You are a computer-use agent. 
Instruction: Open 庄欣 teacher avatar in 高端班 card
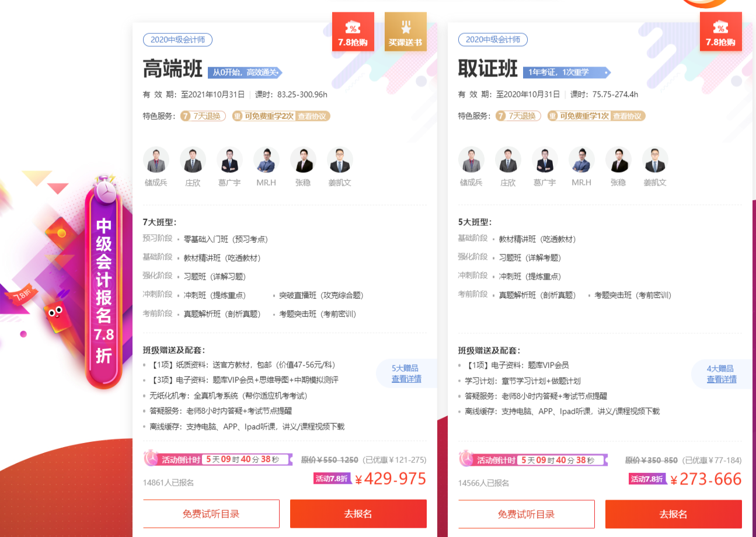click(193, 160)
